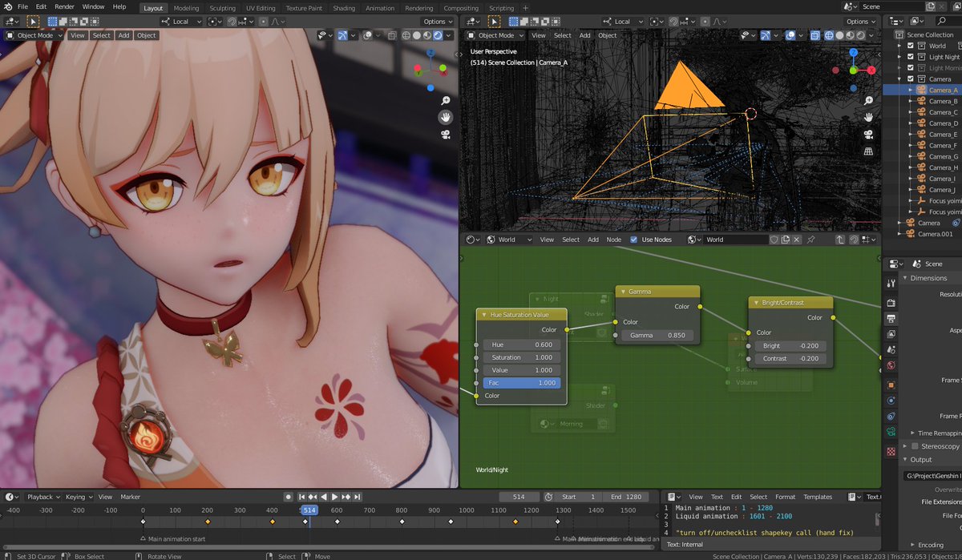Viewport: 962px width, 560px height.
Task: Collapse the Camera collection in outliner
Action: (x=901, y=79)
